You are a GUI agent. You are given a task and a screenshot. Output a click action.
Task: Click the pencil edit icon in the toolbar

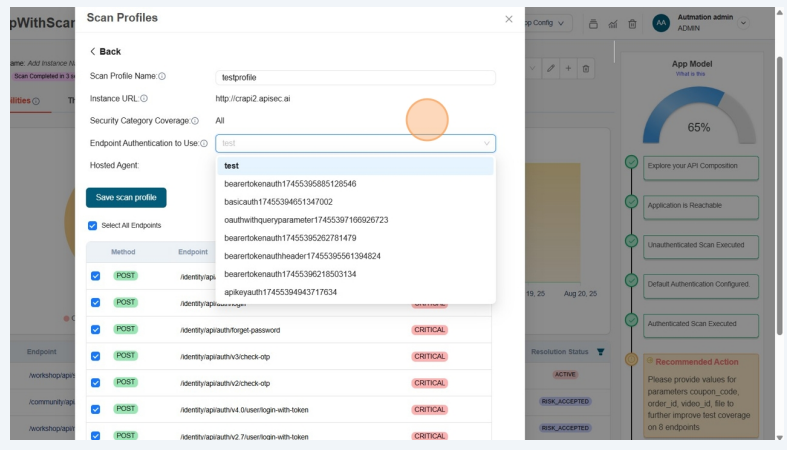pos(550,68)
